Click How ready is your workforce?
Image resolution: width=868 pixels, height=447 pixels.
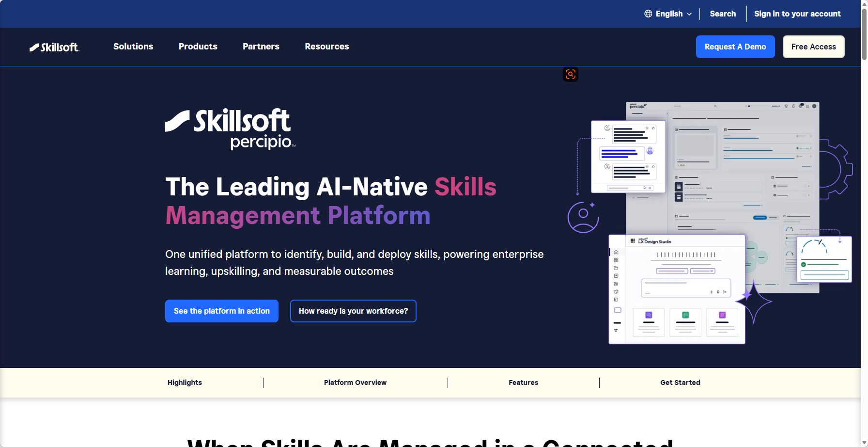pyautogui.click(x=353, y=311)
